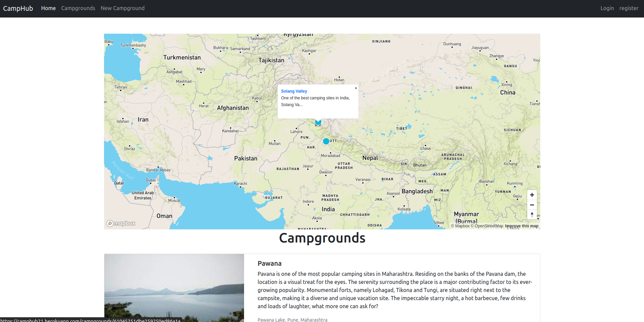The height and width of the screenshot is (322, 644).
Task: Go to CampHub brand home
Action: (18, 8)
